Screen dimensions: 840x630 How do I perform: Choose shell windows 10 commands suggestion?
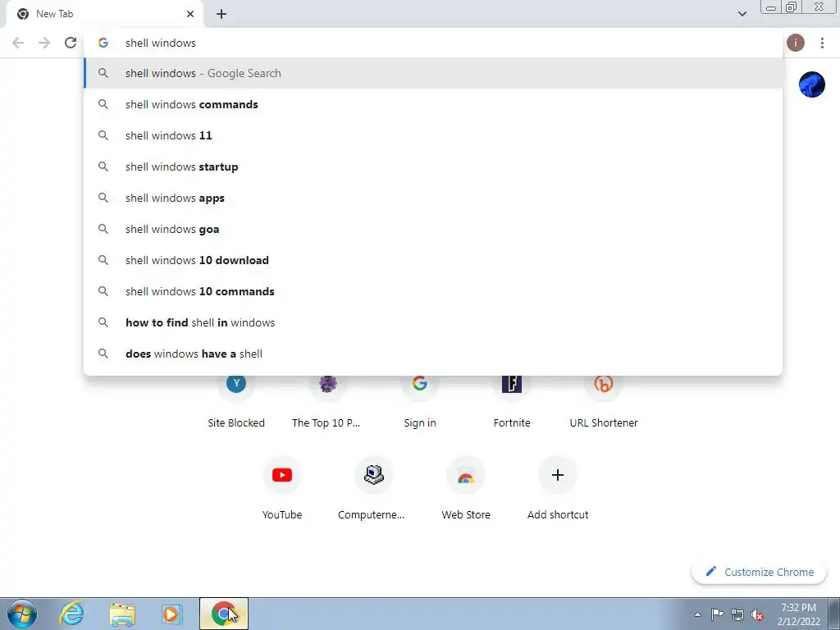[433, 291]
